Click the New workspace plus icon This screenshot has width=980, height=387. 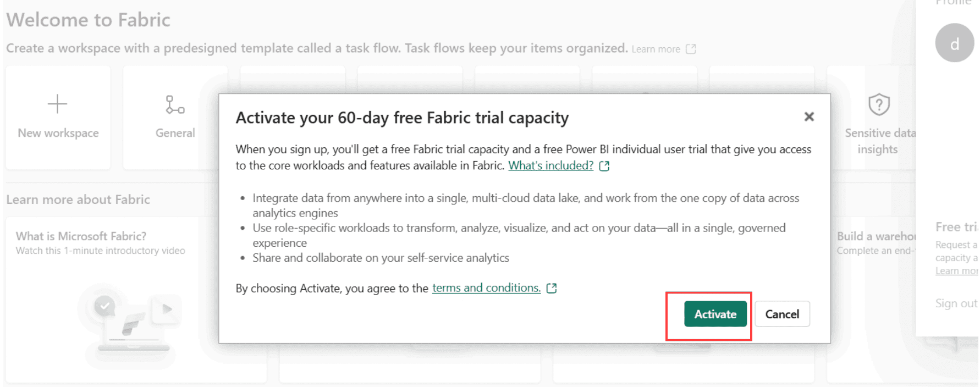(x=57, y=104)
